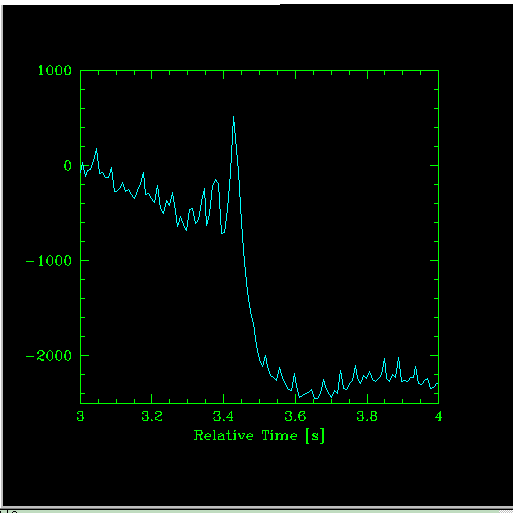Click the -2000 y-axis tick label
This screenshot has height=513, width=513.
coord(49,356)
